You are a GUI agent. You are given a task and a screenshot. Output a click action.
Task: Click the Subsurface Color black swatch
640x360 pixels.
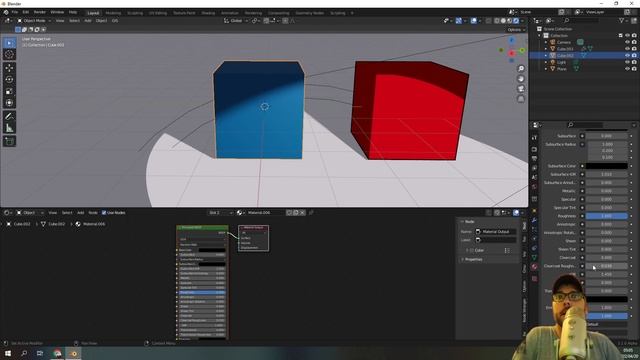point(607,166)
